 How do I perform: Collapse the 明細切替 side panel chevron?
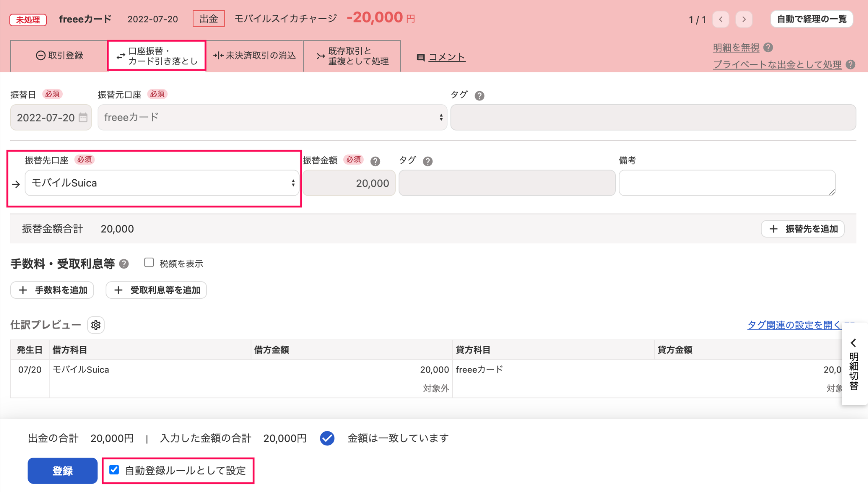tap(854, 342)
